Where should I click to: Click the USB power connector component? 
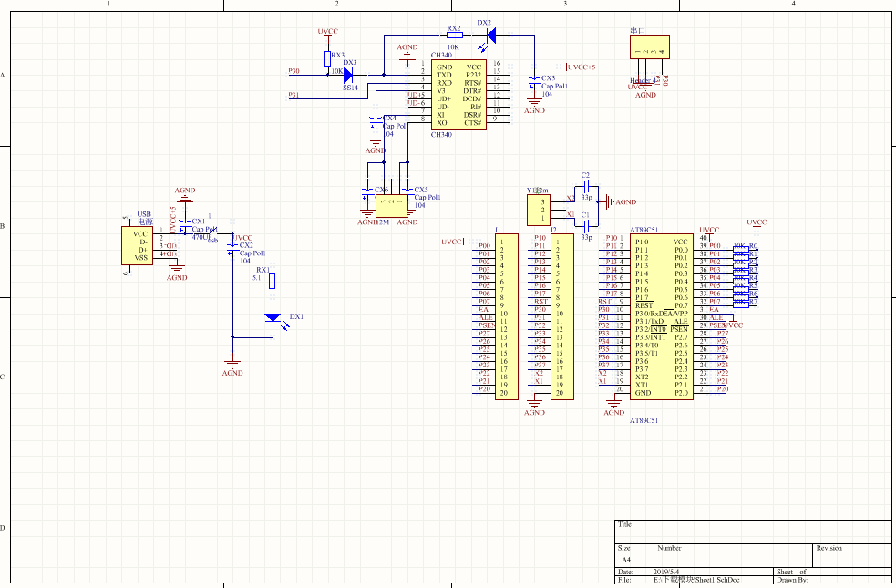(x=137, y=246)
